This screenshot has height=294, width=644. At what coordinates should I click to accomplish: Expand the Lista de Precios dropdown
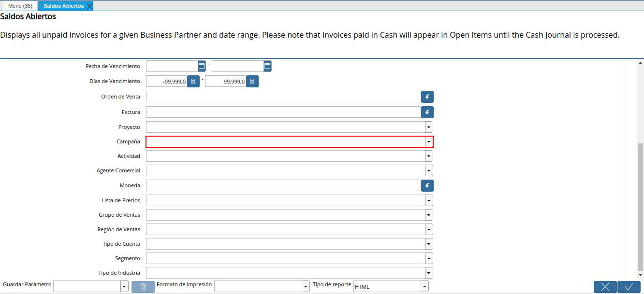coord(429,200)
